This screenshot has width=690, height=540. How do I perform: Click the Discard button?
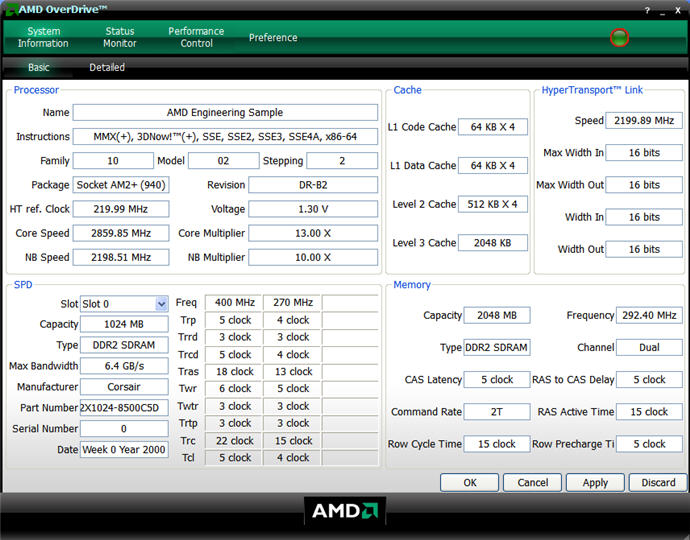(x=658, y=482)
